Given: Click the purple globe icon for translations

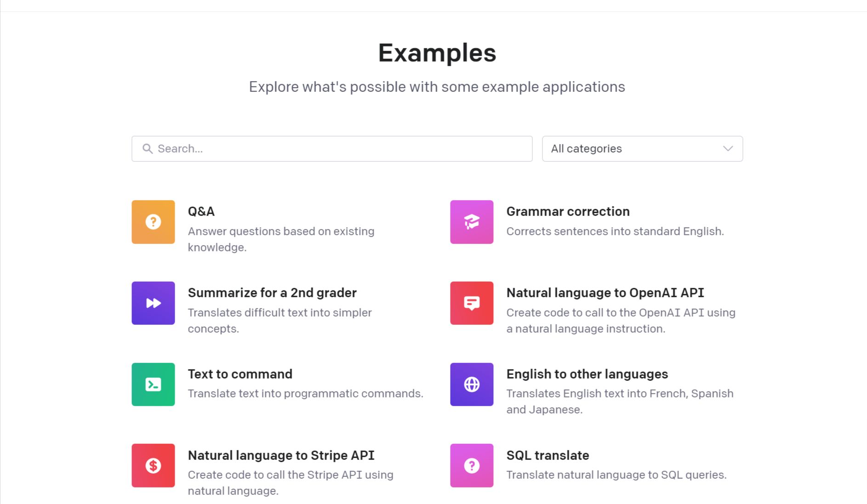Looking at the screenshot, I should click(x=472, y=385).
